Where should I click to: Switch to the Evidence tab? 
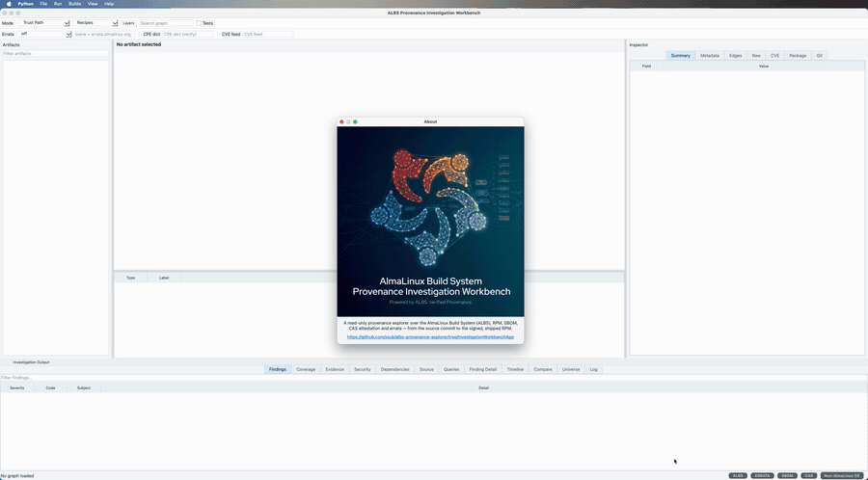tap(335, 369)
